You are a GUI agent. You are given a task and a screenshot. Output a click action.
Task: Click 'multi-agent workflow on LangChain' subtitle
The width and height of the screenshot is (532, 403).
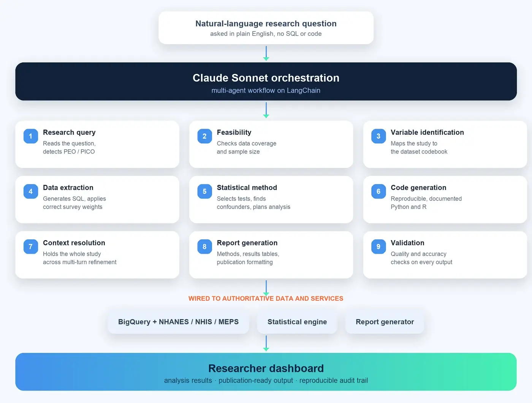pos(266,90)
